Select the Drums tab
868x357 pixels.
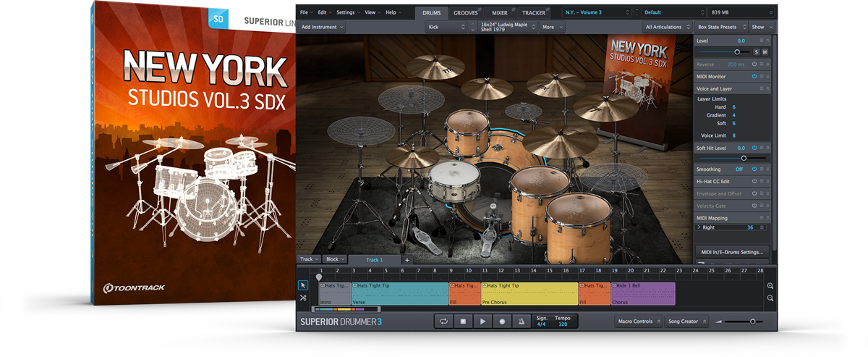coord(430,12)
